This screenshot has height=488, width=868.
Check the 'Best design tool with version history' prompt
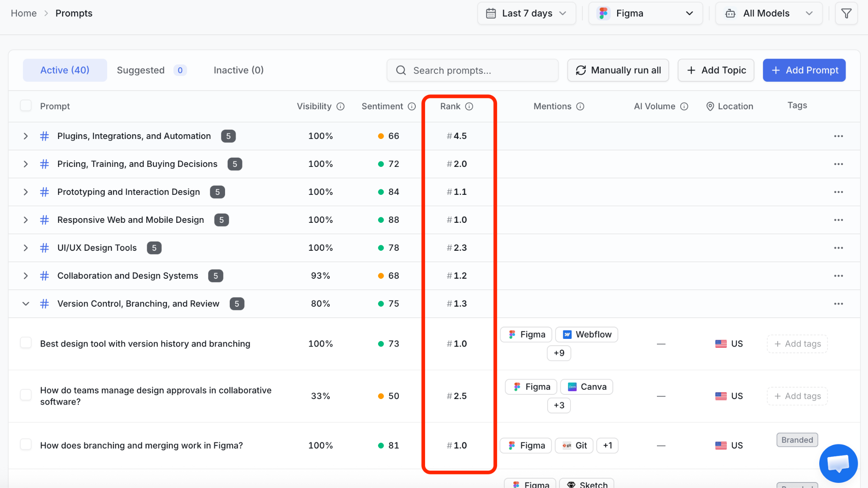(x=26, y=343)
